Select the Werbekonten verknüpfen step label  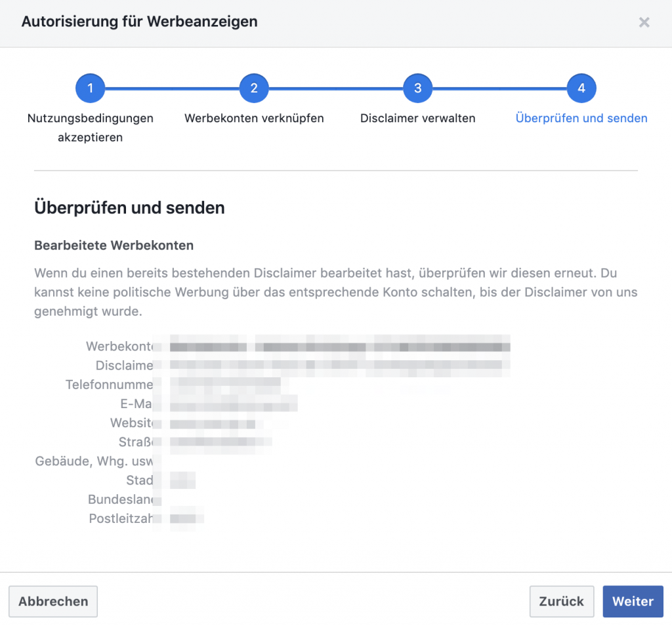(x=254, y=119)
